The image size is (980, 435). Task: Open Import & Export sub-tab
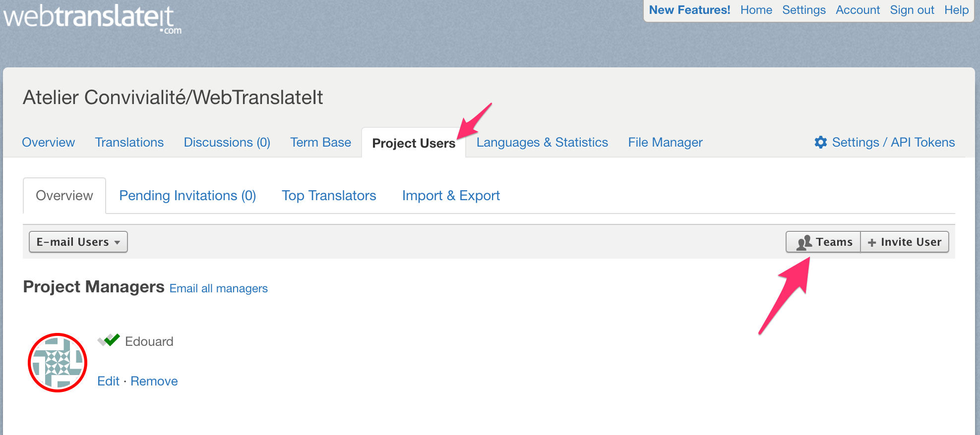pos(451,196)
